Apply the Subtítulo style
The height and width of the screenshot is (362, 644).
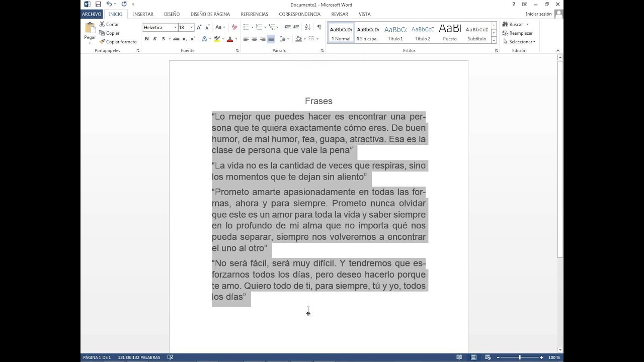[x=477, y=33]
